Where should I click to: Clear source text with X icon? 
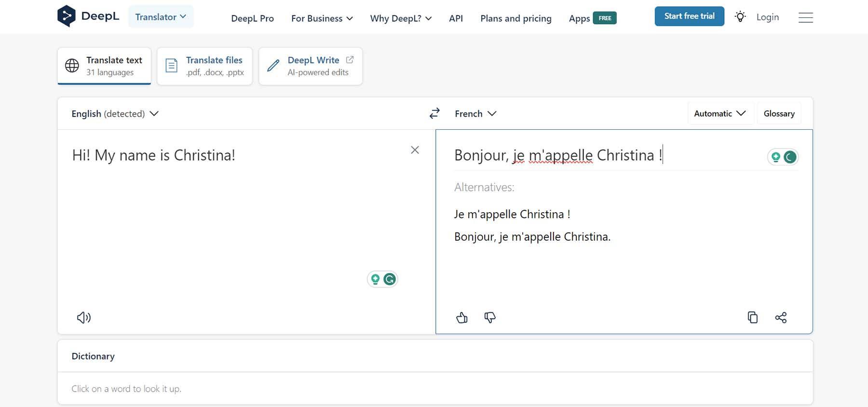click(x=415, y=150)
